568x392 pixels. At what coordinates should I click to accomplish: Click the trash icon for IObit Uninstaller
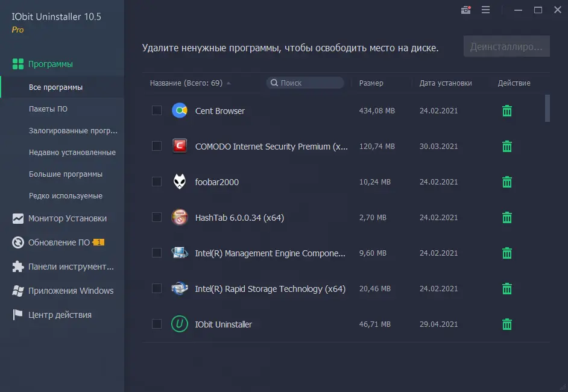coord(507,324)
